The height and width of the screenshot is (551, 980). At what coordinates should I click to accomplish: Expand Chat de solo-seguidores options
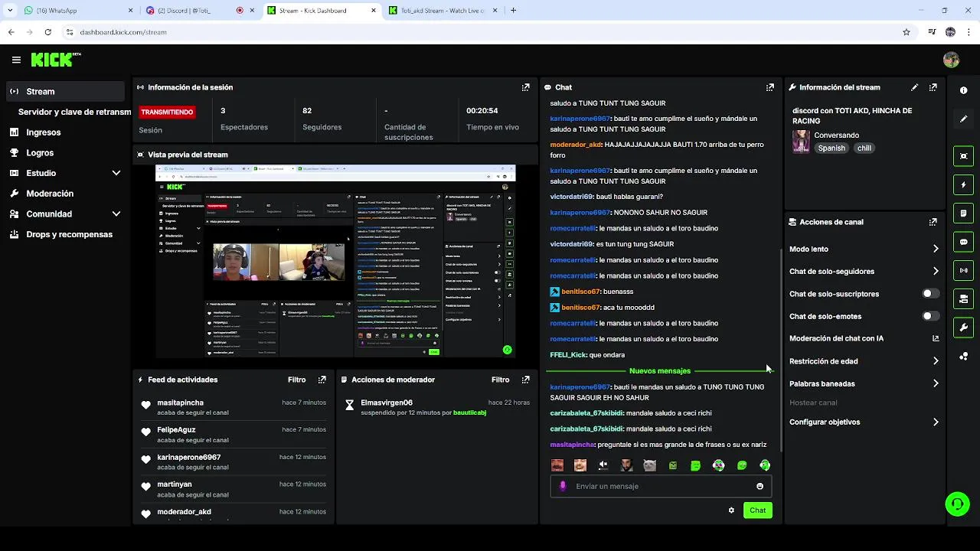pyautogui.click(x=936, y=271)
